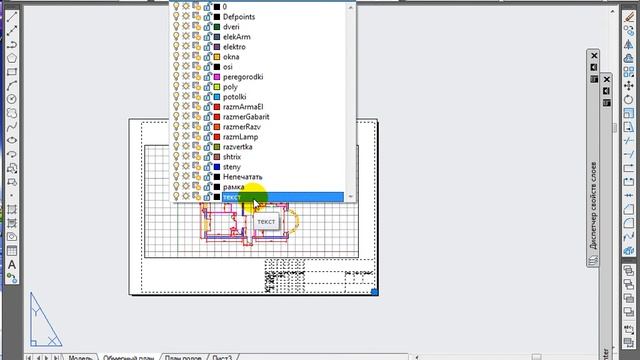Viewport: 640px width, 360px height.
Task: Choose the poly layer from list
Action: pos(230,87)
